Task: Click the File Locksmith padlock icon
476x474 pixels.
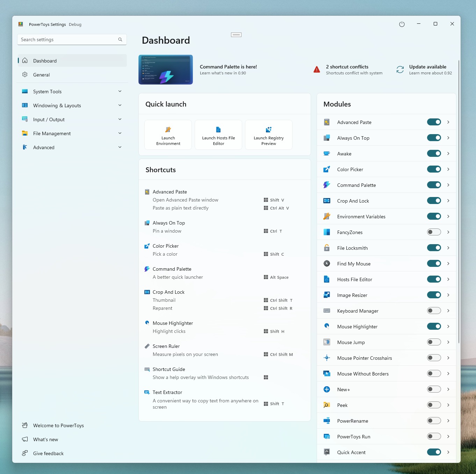Action: (x=327, y=248)
